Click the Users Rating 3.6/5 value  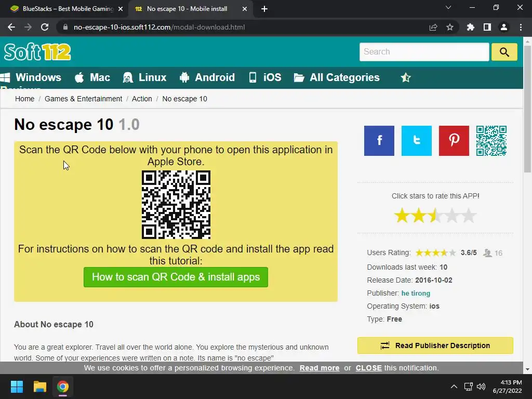click(469, 253)
